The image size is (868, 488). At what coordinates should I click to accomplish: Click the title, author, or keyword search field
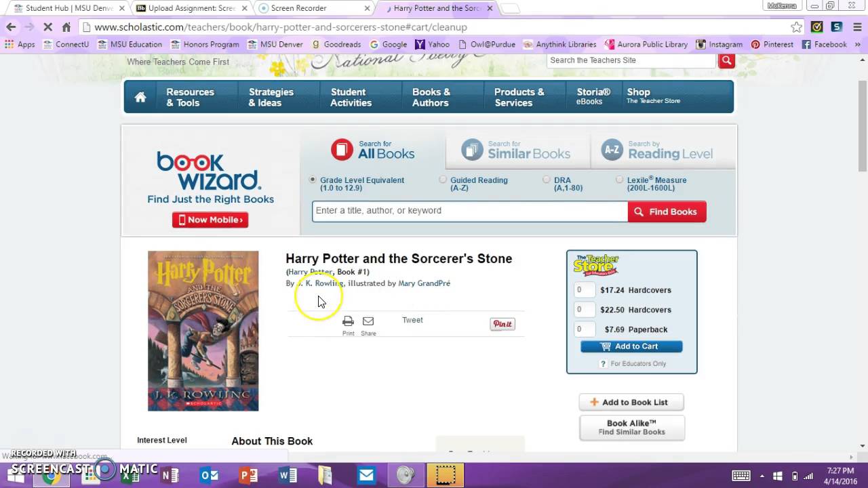[x=470, y=211]
